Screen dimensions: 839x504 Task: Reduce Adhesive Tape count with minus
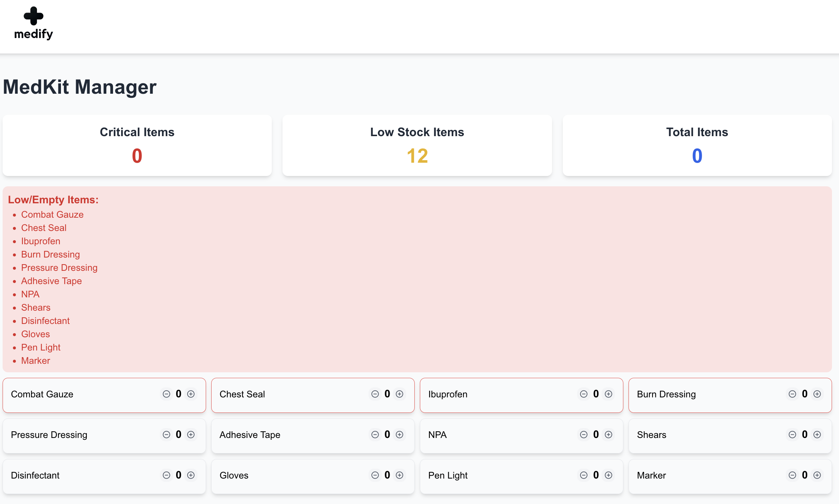375,435
